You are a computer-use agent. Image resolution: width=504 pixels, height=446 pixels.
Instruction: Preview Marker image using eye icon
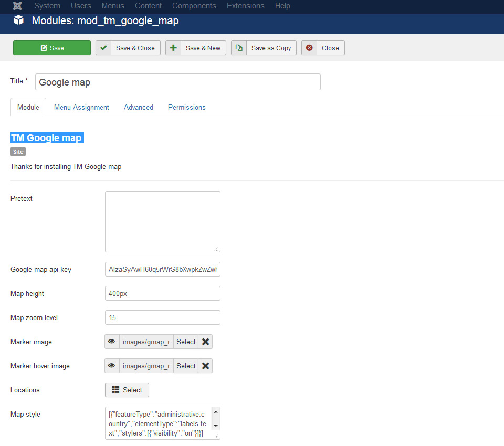pos(111,342)
